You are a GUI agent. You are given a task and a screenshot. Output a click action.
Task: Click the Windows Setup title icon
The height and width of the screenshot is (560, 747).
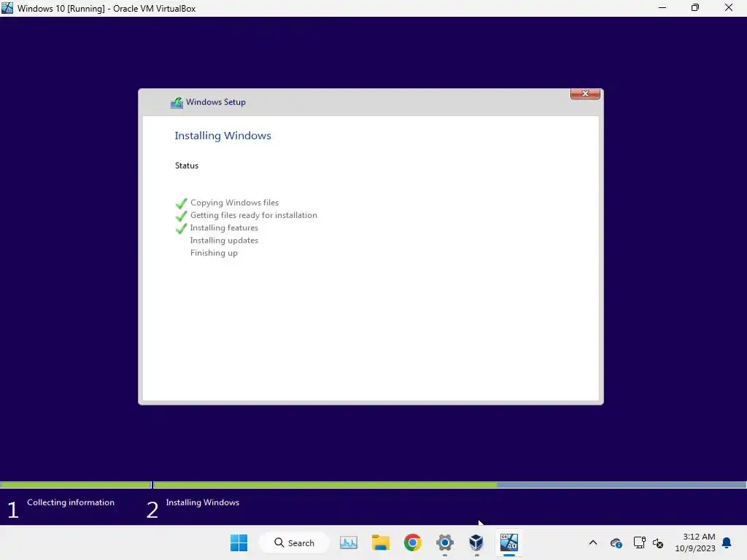coord(177,102)
